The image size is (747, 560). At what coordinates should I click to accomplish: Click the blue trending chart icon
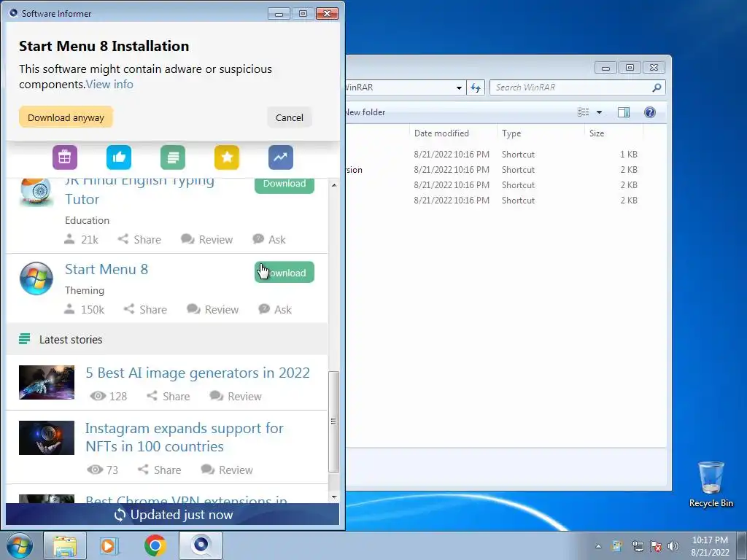click(x=281, y=157)
